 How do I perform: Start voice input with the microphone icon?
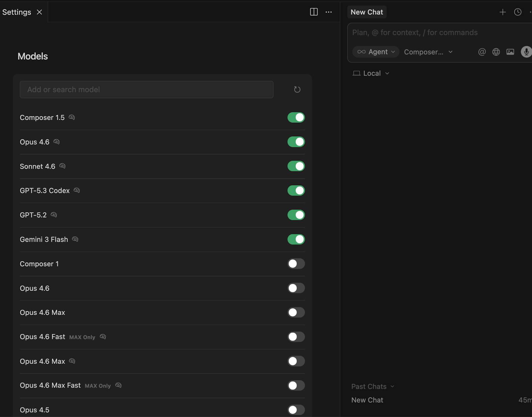coord(526,52)
